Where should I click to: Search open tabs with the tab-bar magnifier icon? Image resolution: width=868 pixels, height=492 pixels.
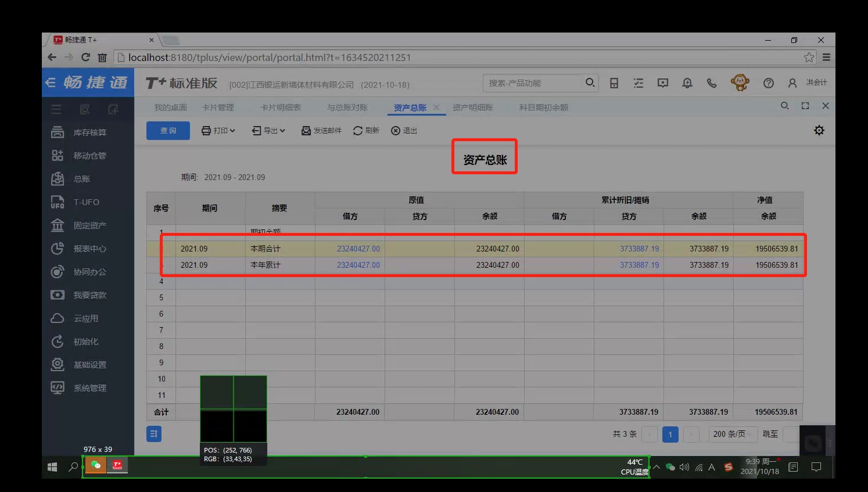(785, 106)
